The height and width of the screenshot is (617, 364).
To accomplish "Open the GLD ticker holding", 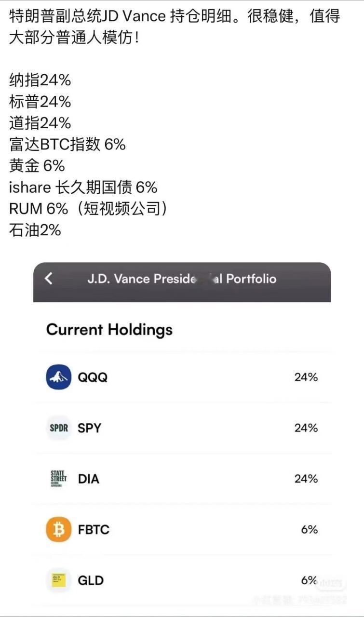I will [91, 580].
